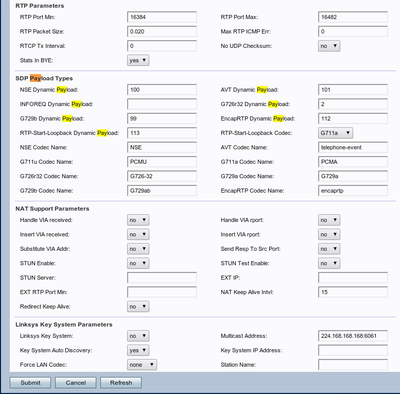
Task: Click NSE Codec Name field
Action: click(x=162, y=147)
